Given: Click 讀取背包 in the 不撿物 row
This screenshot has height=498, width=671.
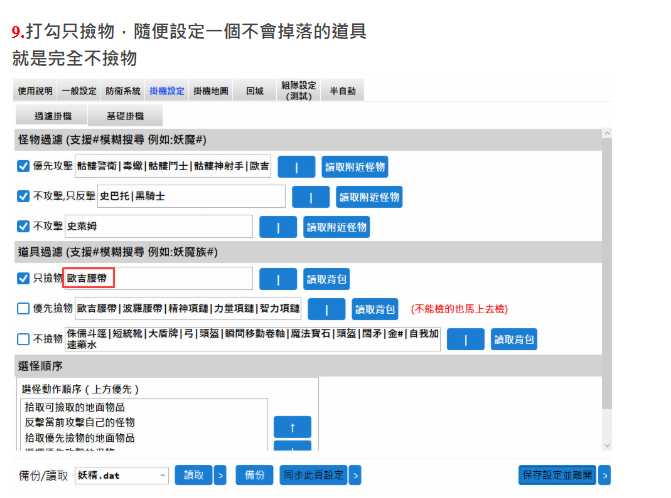Looking at the screenshot, I should point(514,339).
